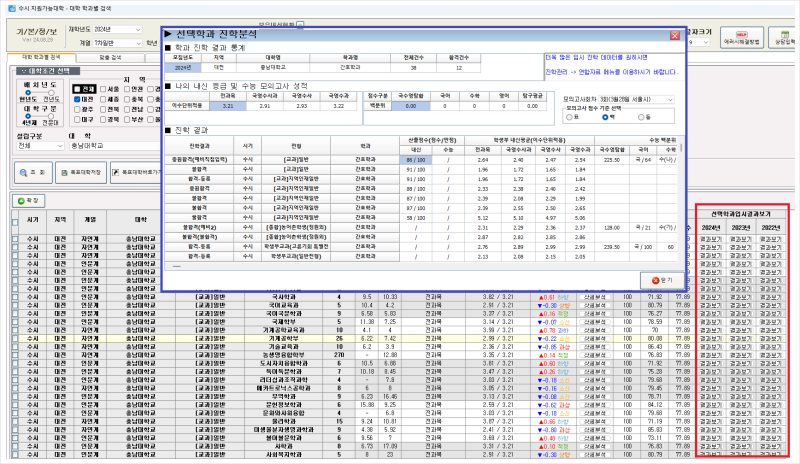The height and width of the screenshot is (464, 800).
Task: Open the HELP error-resolution button
Action: (x=741, y=38)
